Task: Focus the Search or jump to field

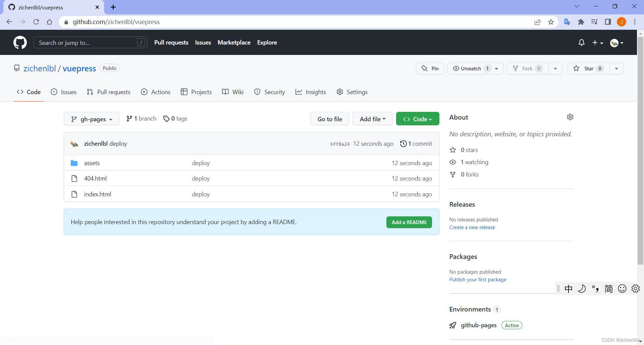Action: [x=91, y=43]
